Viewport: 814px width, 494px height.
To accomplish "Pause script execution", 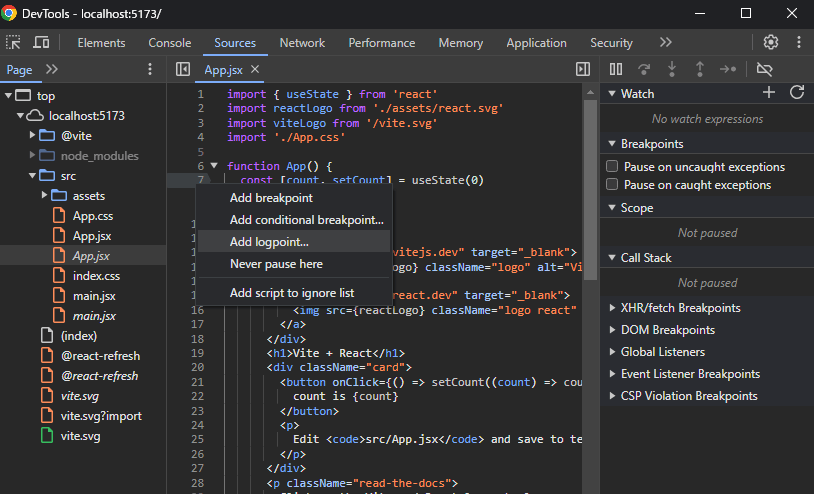I will 616,69.
